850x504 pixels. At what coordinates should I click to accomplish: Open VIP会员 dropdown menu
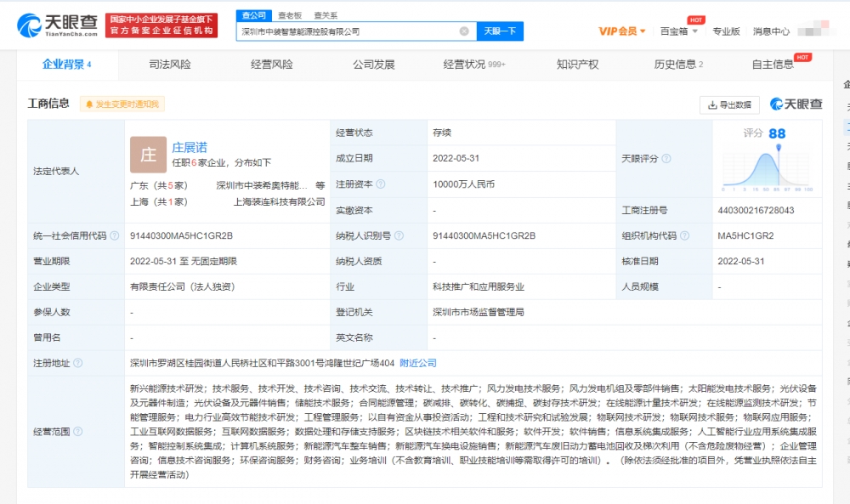coord(622,31)
